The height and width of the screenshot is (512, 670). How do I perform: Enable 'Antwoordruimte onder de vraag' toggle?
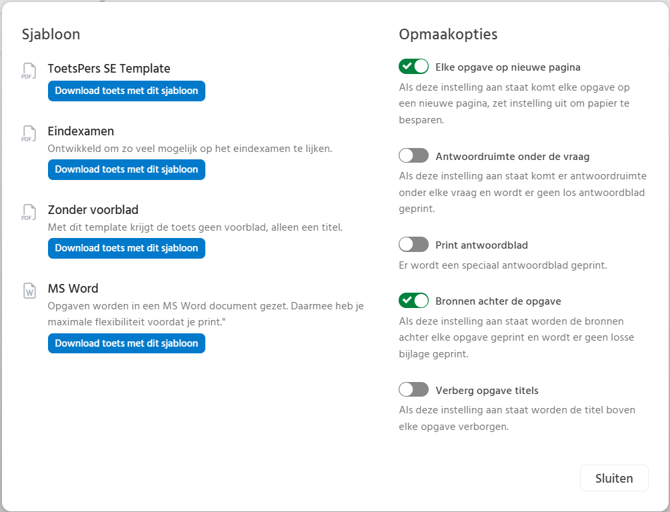[413, 155]
